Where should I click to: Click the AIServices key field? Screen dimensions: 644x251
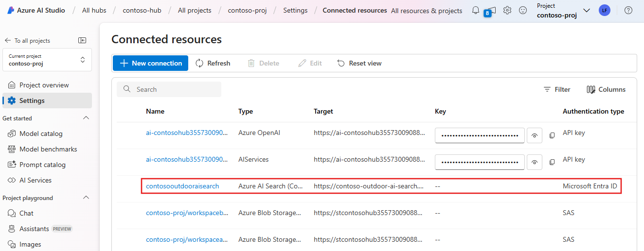coord(480,162)
